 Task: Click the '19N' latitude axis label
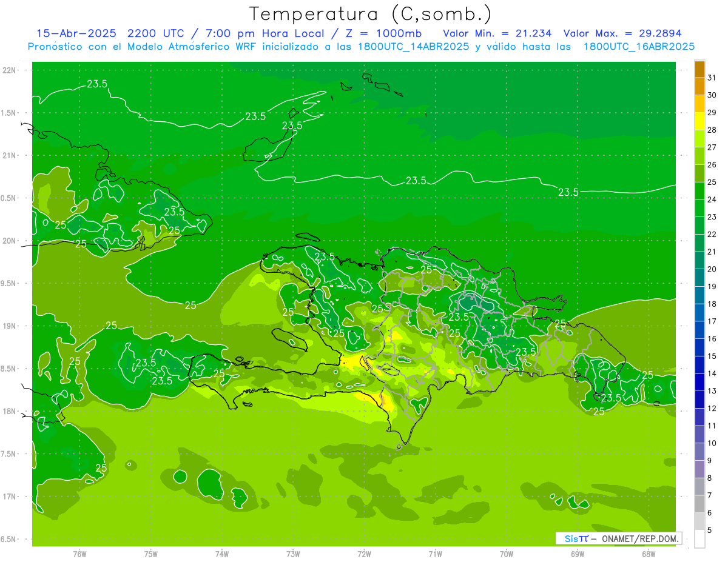pos(10,326)
